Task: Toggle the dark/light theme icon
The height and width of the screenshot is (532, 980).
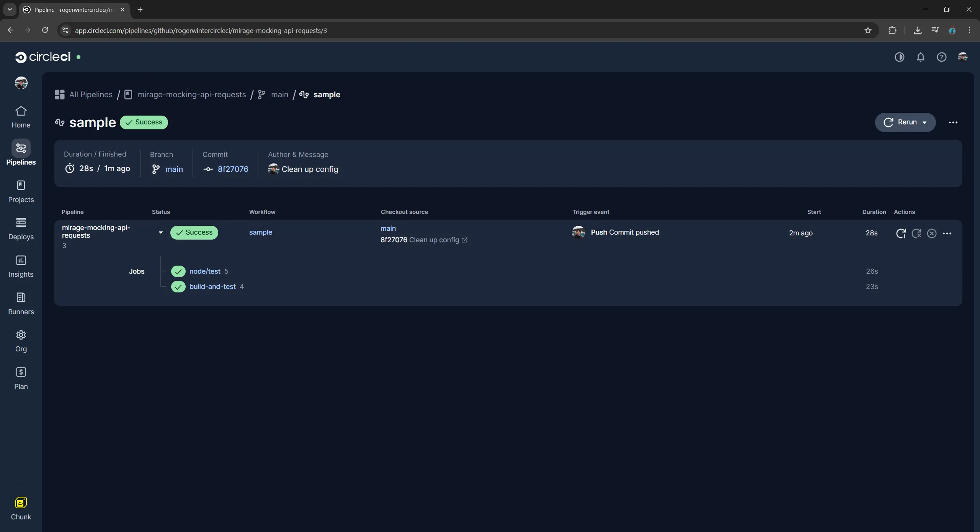Action: pyautogui.click(x=900, y=57)
